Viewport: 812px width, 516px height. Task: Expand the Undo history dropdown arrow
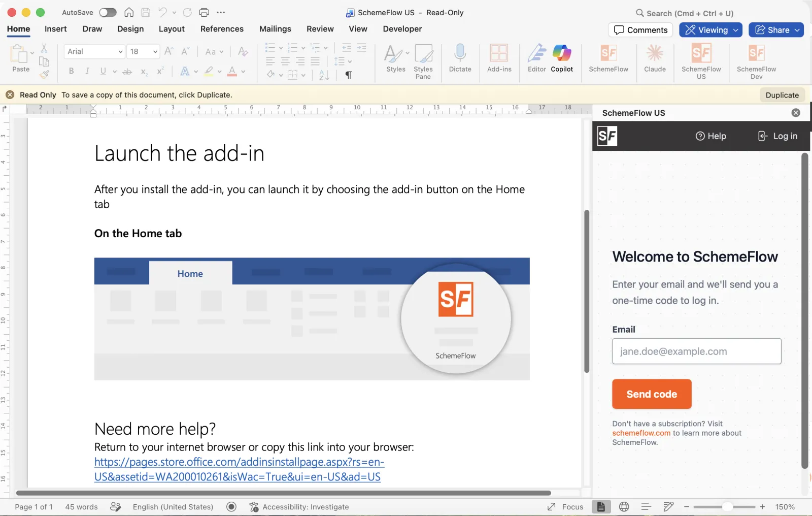click(174, 13)
